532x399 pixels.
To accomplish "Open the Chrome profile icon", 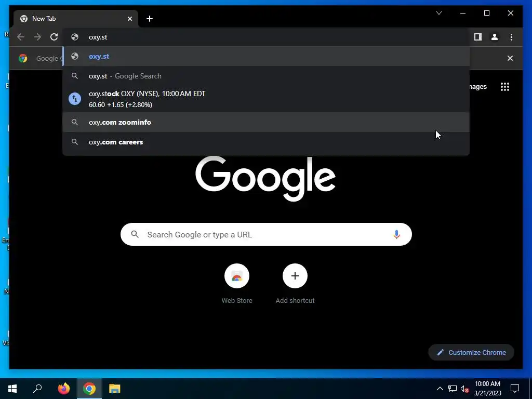I will click(x=495, y=37).
